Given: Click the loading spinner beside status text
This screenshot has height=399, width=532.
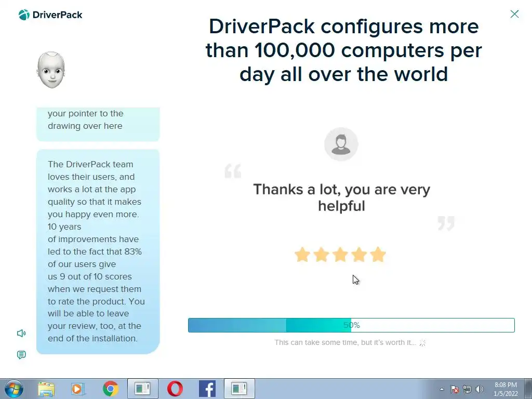Looking at the screenshot, I should click(x=422, y=343).
